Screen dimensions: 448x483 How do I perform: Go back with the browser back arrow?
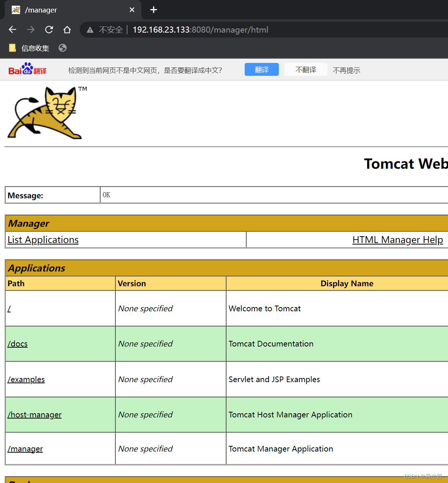click(x=13, y=30)
